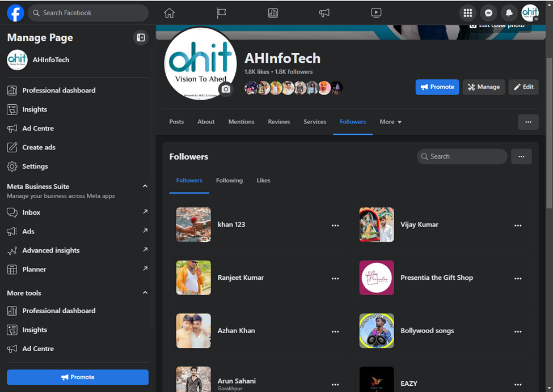Viewport: 553px width, 392px height.
Task: Open Planner external link arrow
Action: point(145,269)
